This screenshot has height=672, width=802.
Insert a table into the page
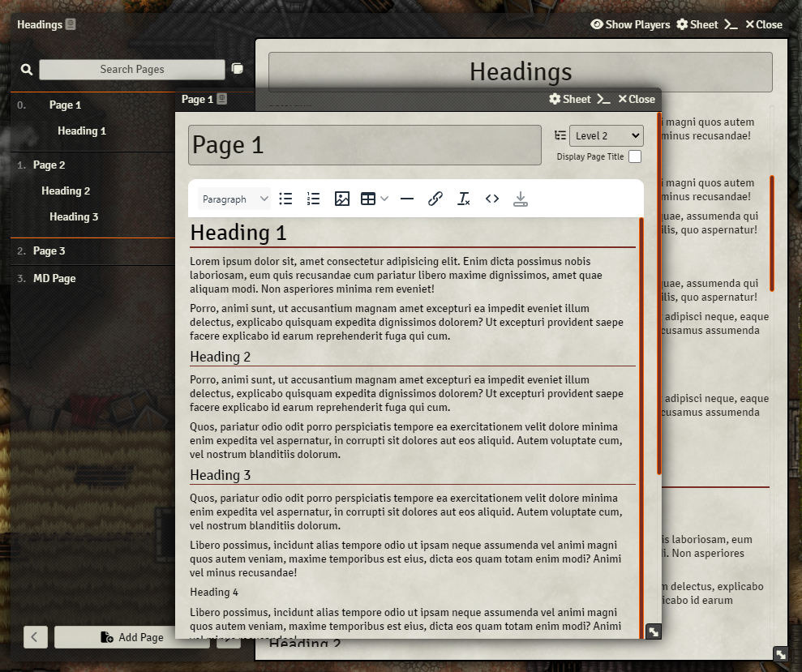pyautogui.click(x=370, y=199)
